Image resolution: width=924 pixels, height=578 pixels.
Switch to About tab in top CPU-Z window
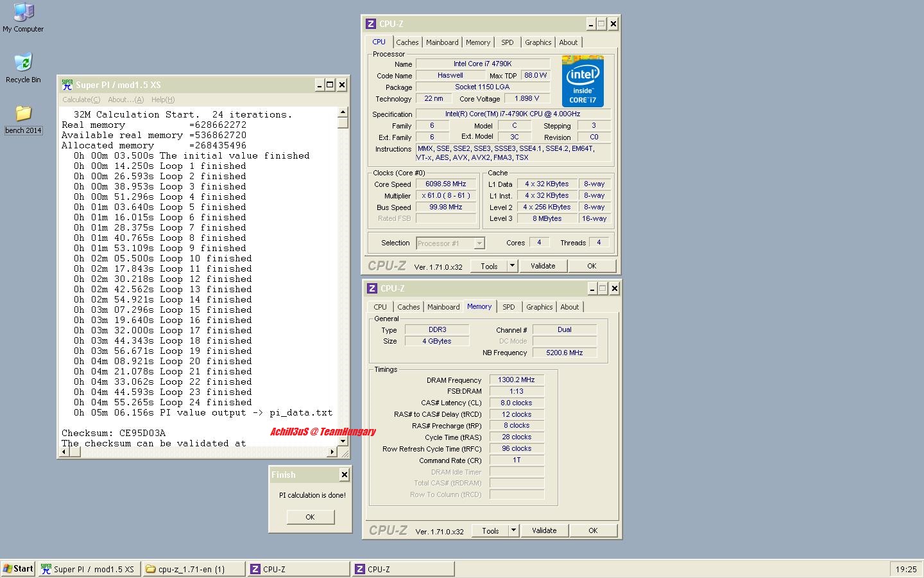[568, 42]
